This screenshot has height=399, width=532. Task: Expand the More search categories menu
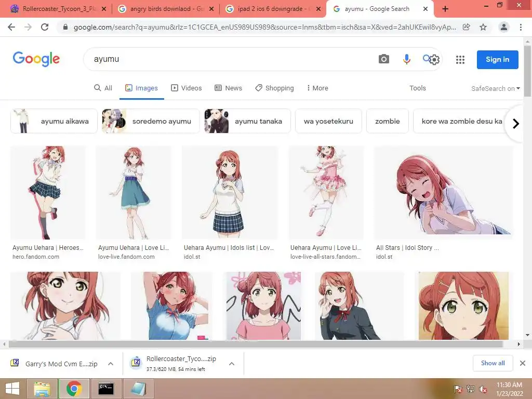pyautogui.click(x=317, y=88)
